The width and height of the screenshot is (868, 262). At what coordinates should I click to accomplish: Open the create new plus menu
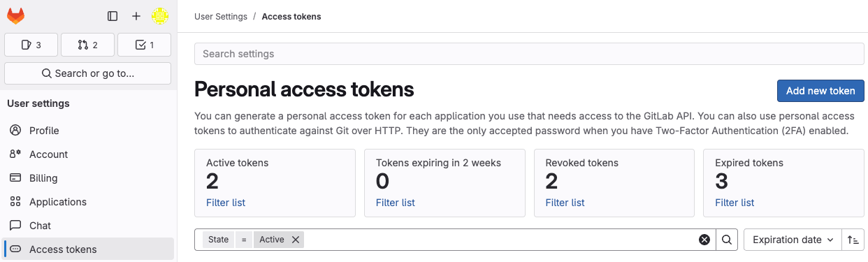(136, 16)
